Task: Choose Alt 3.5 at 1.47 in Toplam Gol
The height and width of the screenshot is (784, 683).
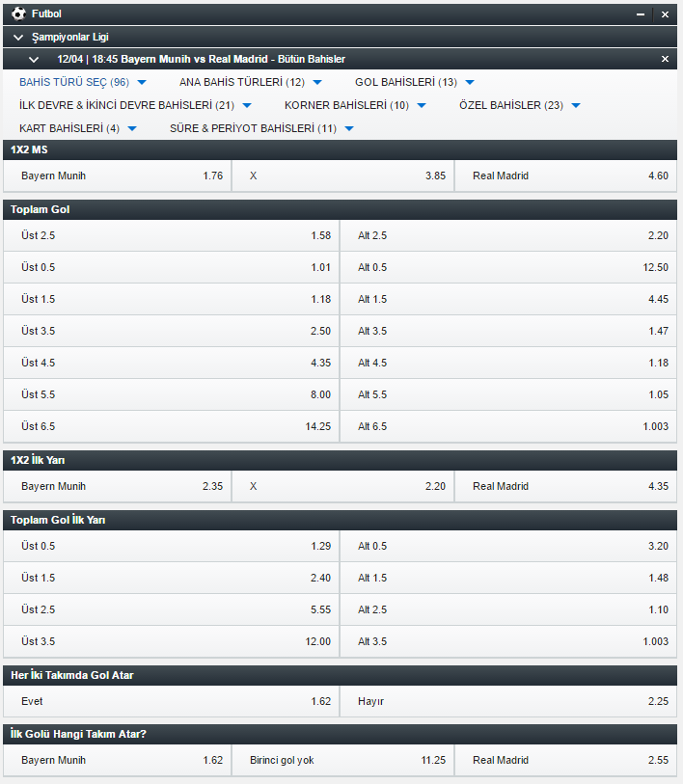Action: [509, 331]
